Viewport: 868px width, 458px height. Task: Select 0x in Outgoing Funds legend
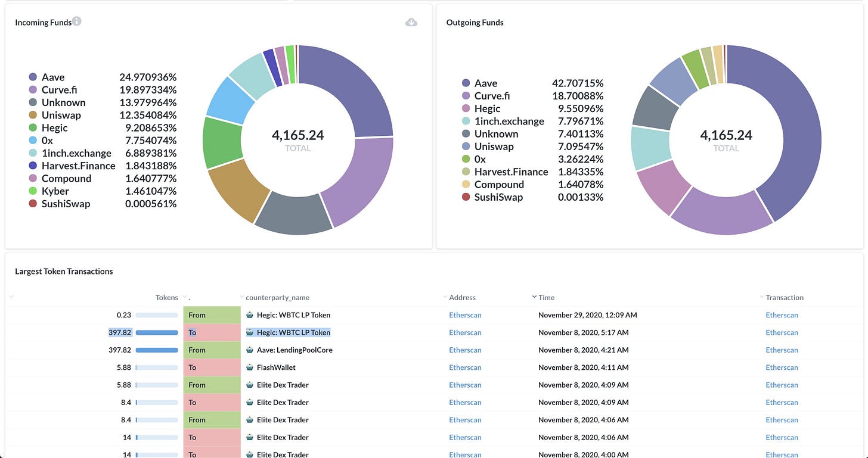tap(474, 159)
